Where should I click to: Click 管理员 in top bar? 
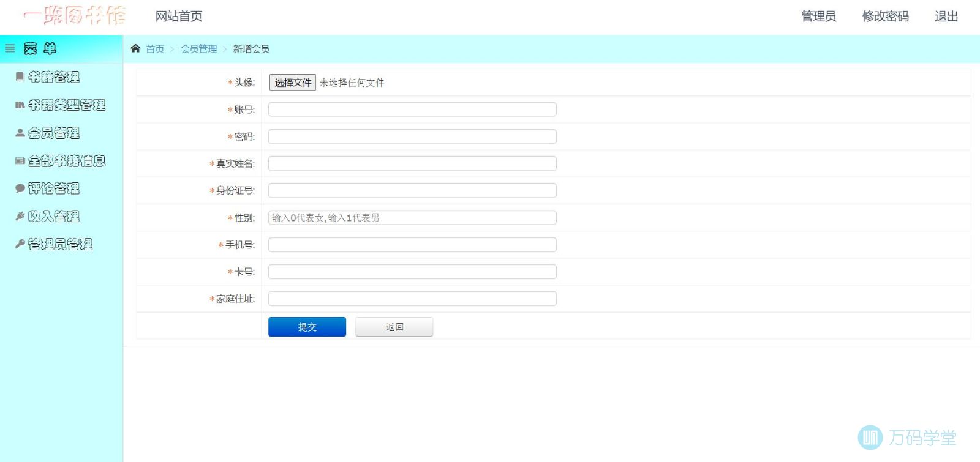[x=819, y=17]
